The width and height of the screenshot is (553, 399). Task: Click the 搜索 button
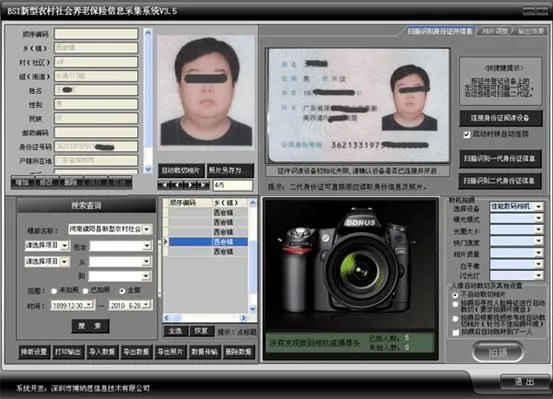[90, 326]
